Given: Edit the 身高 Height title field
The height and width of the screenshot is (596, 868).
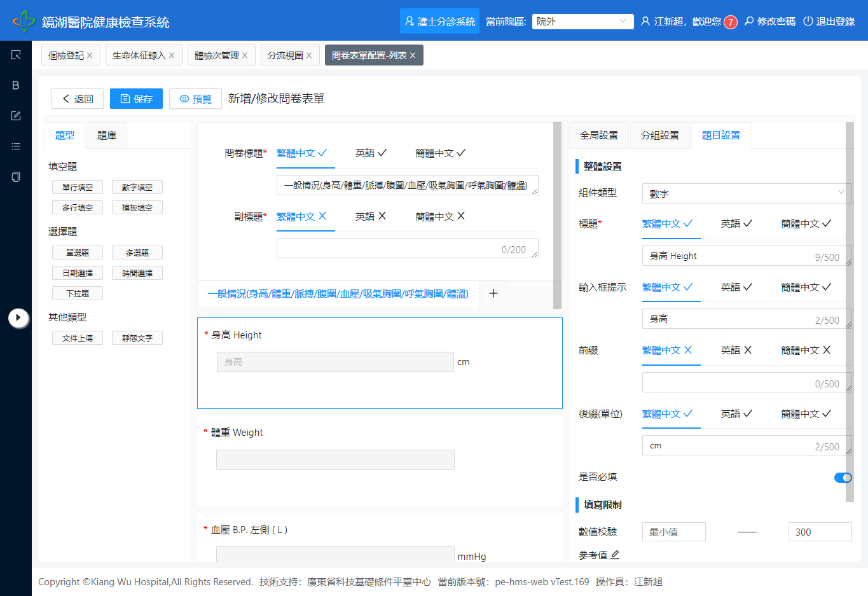Looking at the screenshot, I should click(x=747, y=256).
